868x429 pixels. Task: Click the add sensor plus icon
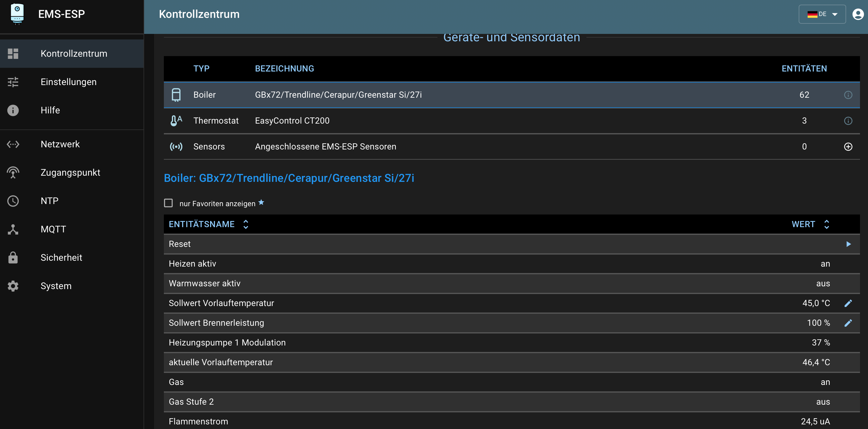point(848,147)
